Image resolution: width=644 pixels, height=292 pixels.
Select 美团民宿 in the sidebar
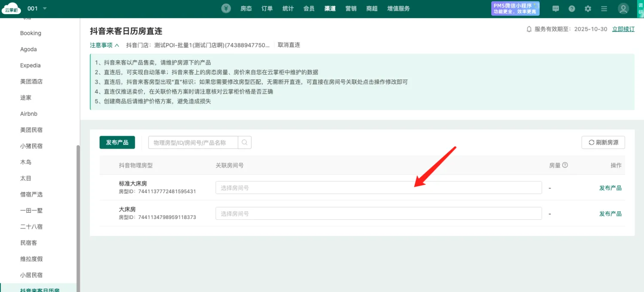[31, 130]
